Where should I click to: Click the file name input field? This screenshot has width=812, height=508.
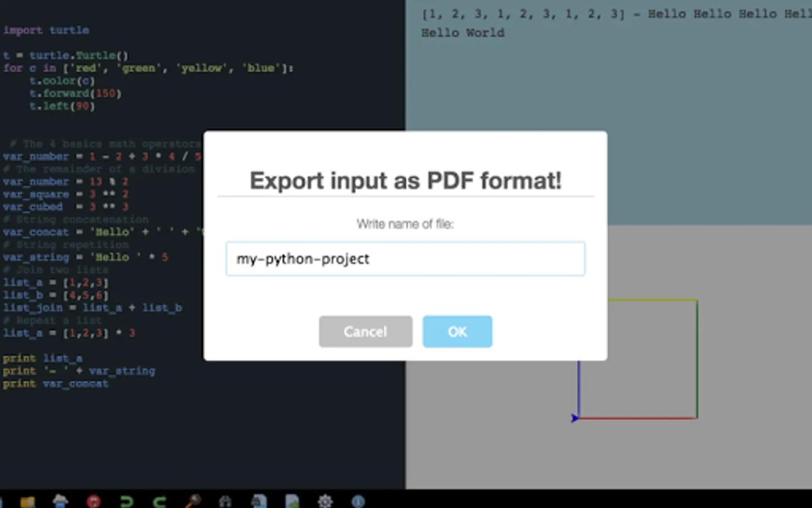[x=405, y=259]
